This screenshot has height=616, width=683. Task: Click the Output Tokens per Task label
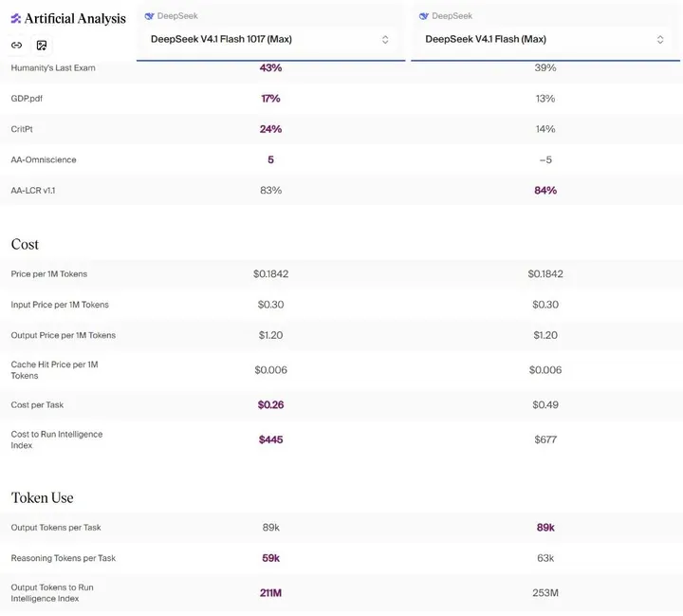click(x=56, y=528)
